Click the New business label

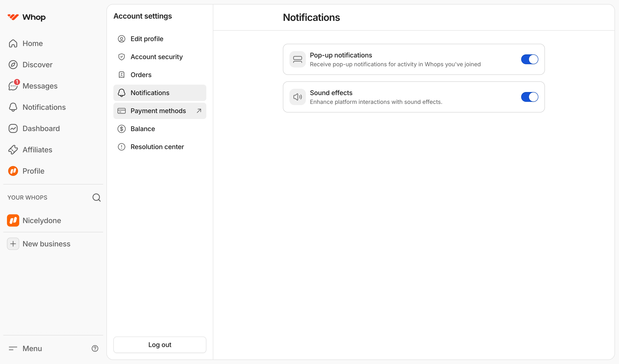tap(46, 244)
